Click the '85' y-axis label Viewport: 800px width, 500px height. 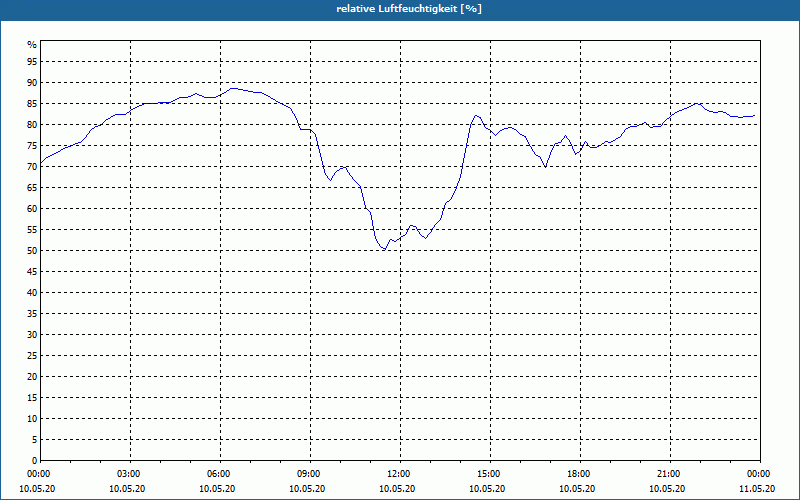click(x=32, y=104)
